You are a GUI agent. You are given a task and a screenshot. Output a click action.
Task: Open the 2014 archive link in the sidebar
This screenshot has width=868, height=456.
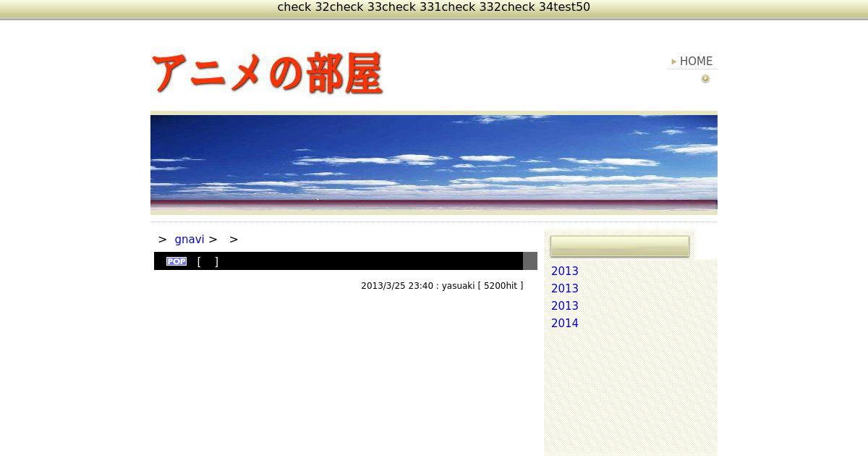pos(565,324)
